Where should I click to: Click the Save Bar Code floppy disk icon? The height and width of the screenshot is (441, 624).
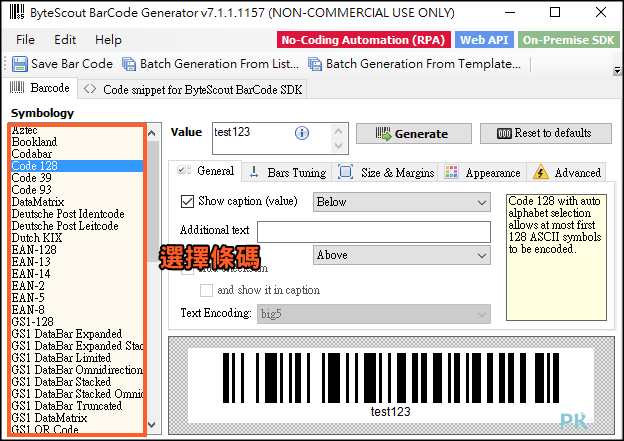click(20, 64)
